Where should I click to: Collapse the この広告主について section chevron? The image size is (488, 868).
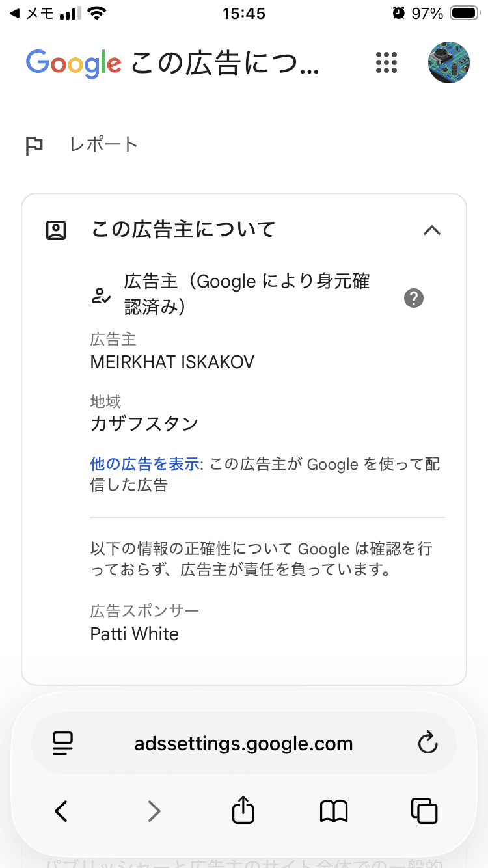432,230
